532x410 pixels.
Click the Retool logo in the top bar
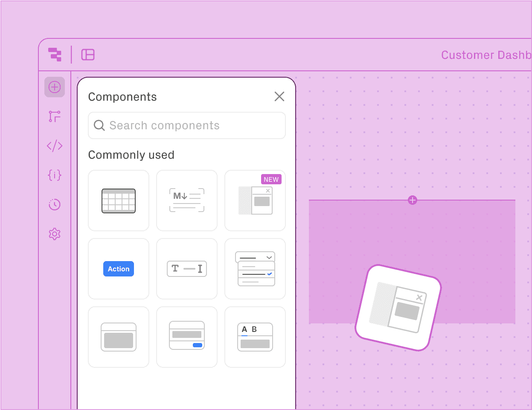coord(55,55)
